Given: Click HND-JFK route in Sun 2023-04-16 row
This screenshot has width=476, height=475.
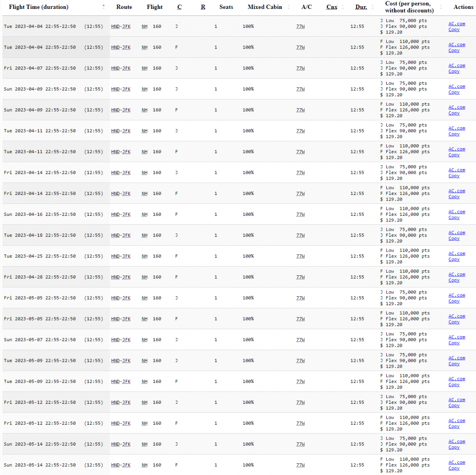Looking at the screenshot, I should click(120, 214).
